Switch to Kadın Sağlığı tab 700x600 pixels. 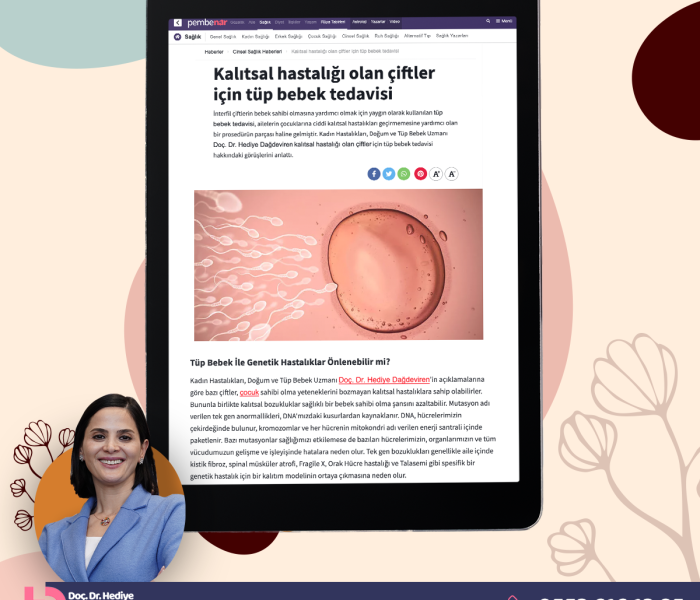[x=255, y=36]
